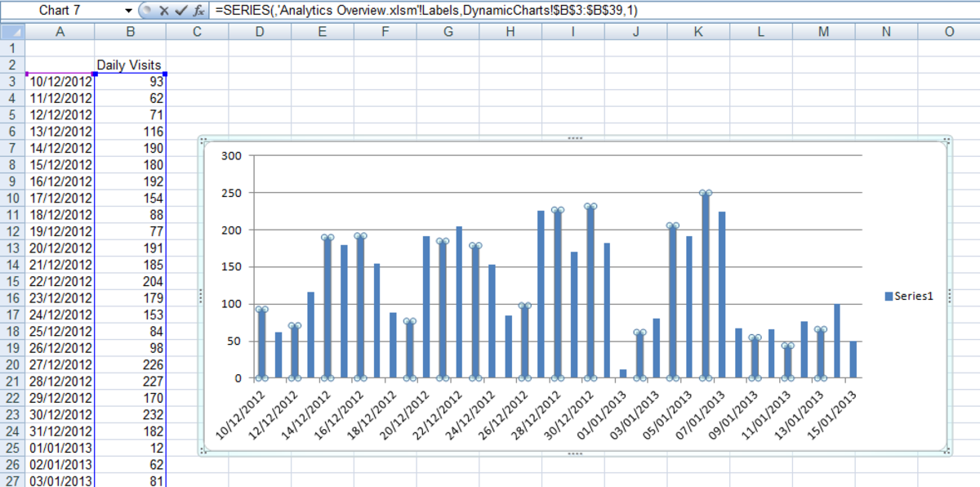The height and width of the screenshot is (487, 980).
Task: Click the chart's right-middle resize handle
Action: point(949,297)
